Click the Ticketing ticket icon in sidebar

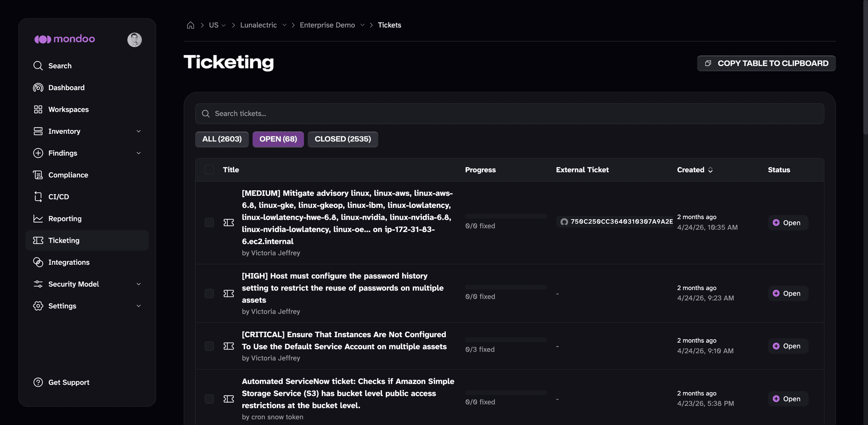[38, 240]
